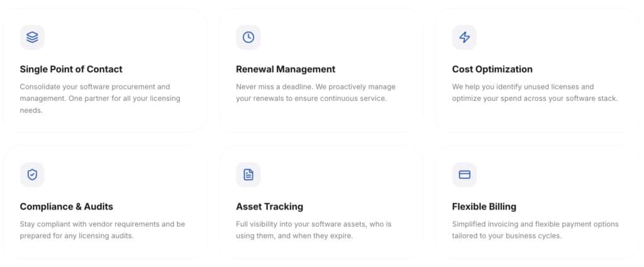The height and width of the screenshot is (267, 644).
Task: Select the Renewal Management heading
Action: [x=286, y=69]
